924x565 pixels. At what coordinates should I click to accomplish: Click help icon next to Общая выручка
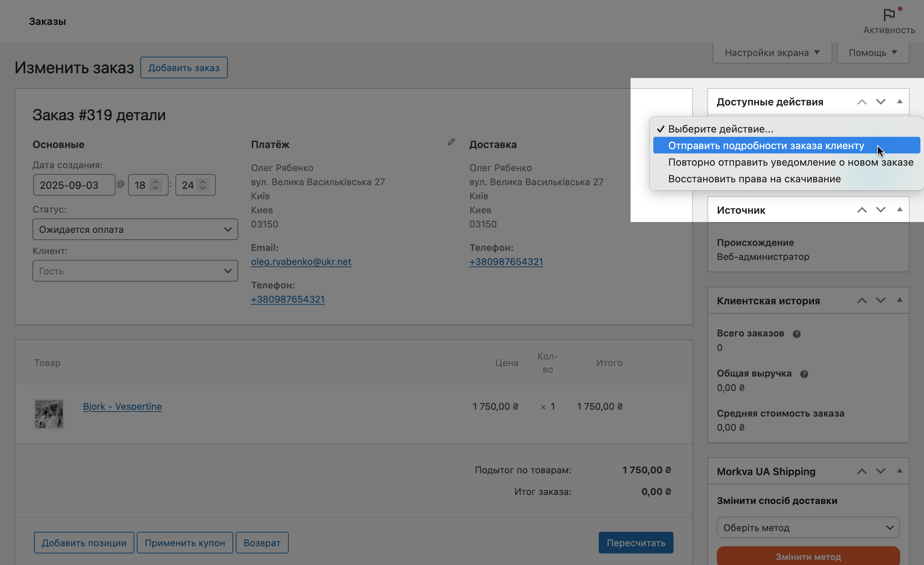[x=804, y=374]
